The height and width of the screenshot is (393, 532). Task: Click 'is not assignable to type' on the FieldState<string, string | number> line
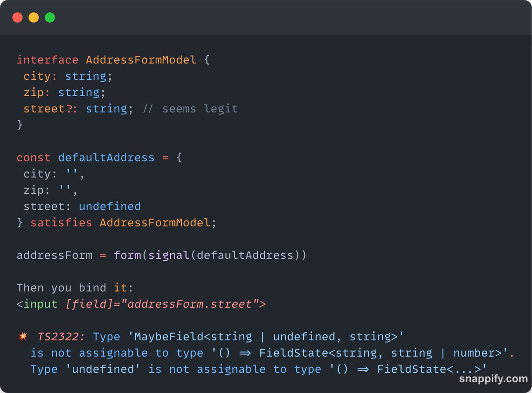point(117,353)
